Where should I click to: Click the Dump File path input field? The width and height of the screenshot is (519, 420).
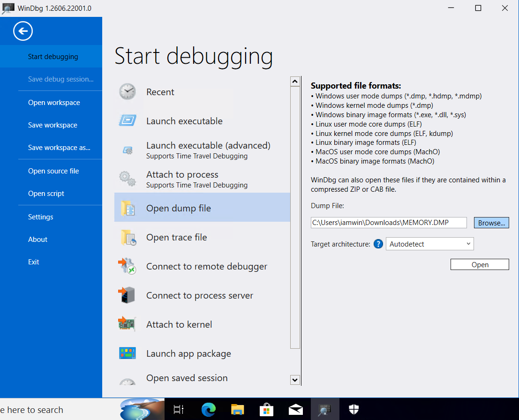tap(389, 223)
